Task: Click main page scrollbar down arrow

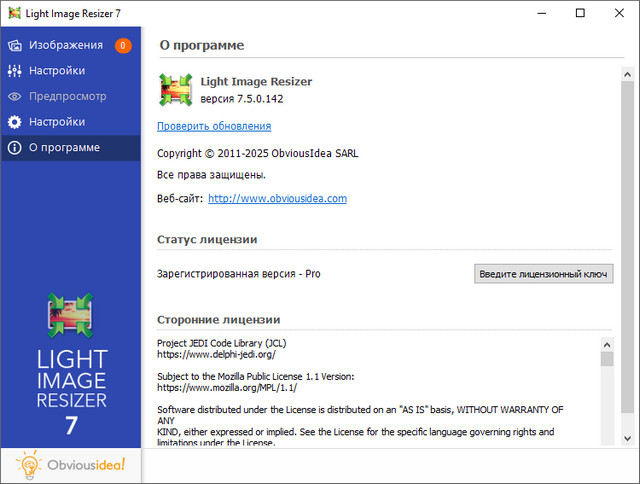Action: coord(627,439)
